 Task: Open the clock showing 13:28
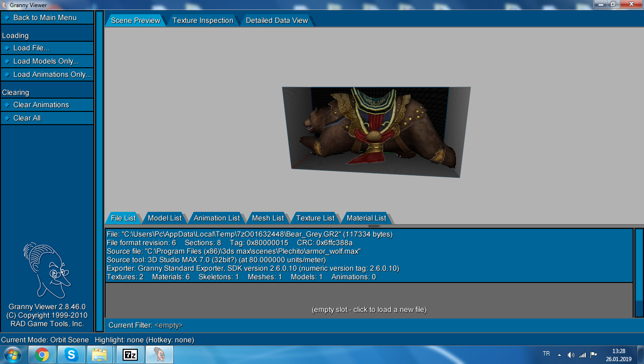click(x=618, y=355)
